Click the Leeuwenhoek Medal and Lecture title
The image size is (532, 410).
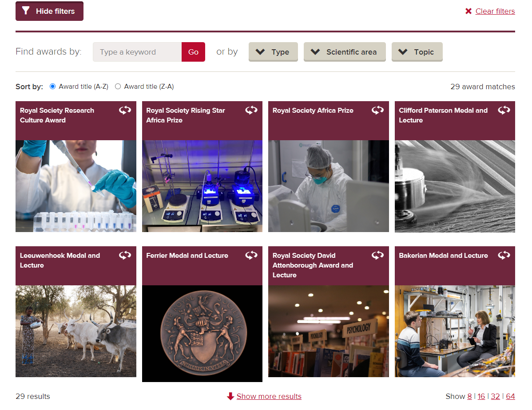point(60,260)
